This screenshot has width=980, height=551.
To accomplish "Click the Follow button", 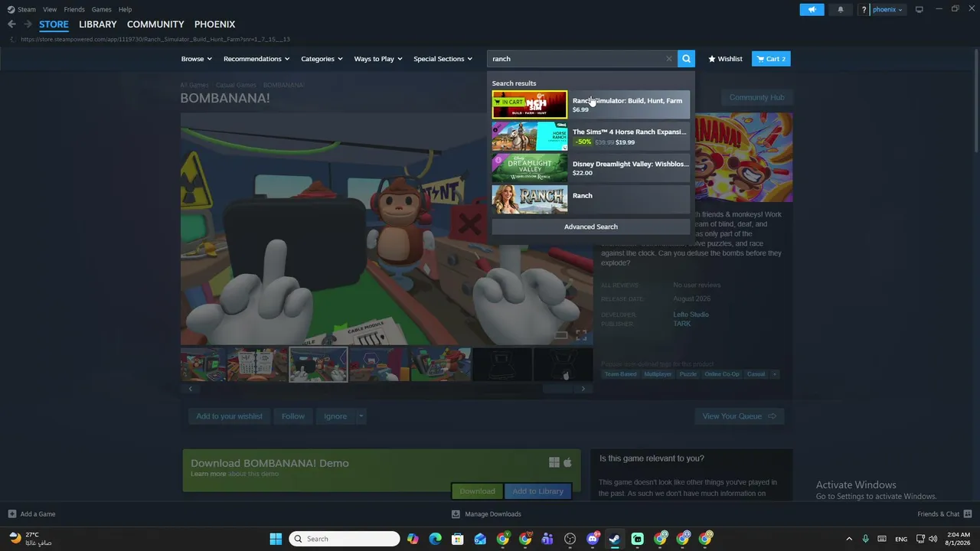I will [293, 416].
